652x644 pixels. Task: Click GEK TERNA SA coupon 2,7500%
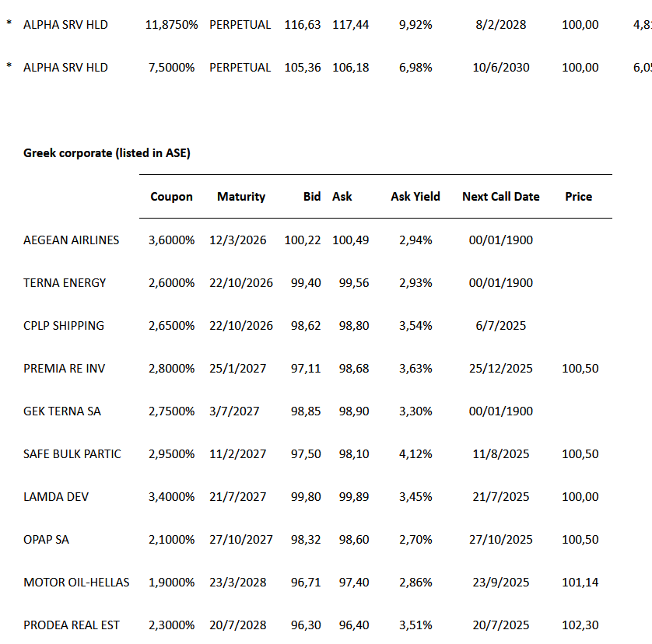[x=171, y=411]
